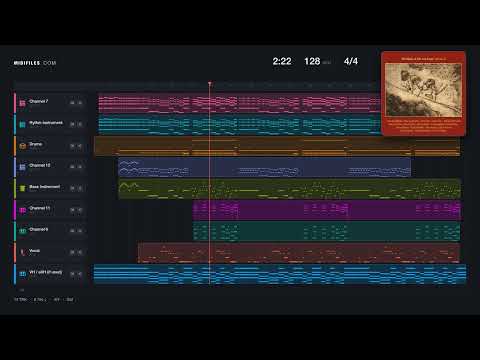This screenshot has height=360, width=480.
Task: Click the pink Channel 7 MIDI clip
Action: click(239, 103)
